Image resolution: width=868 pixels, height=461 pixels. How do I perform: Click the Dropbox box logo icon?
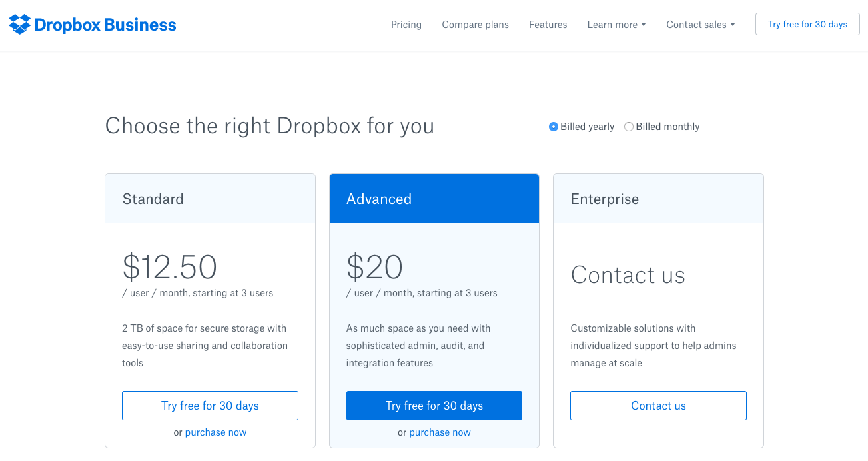[x=20, y=25]
